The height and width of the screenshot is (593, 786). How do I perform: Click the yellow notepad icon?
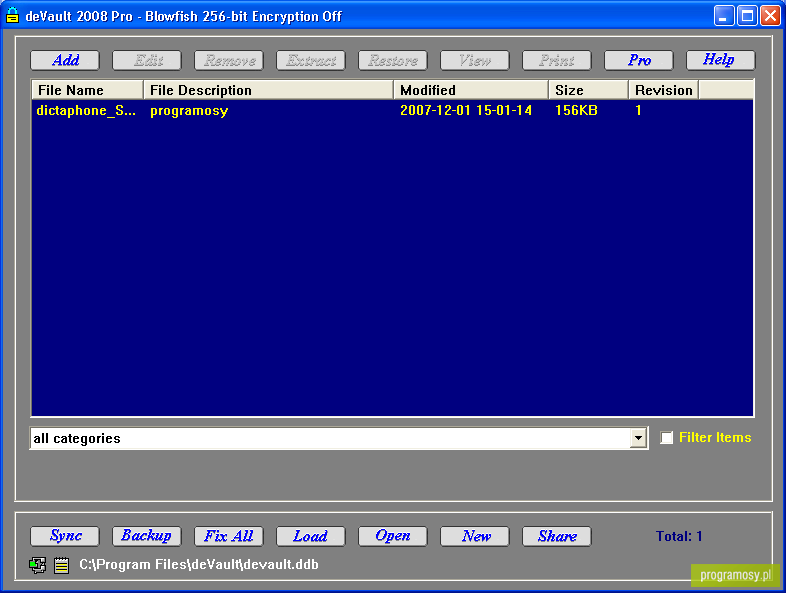click(x=62, y=565)
